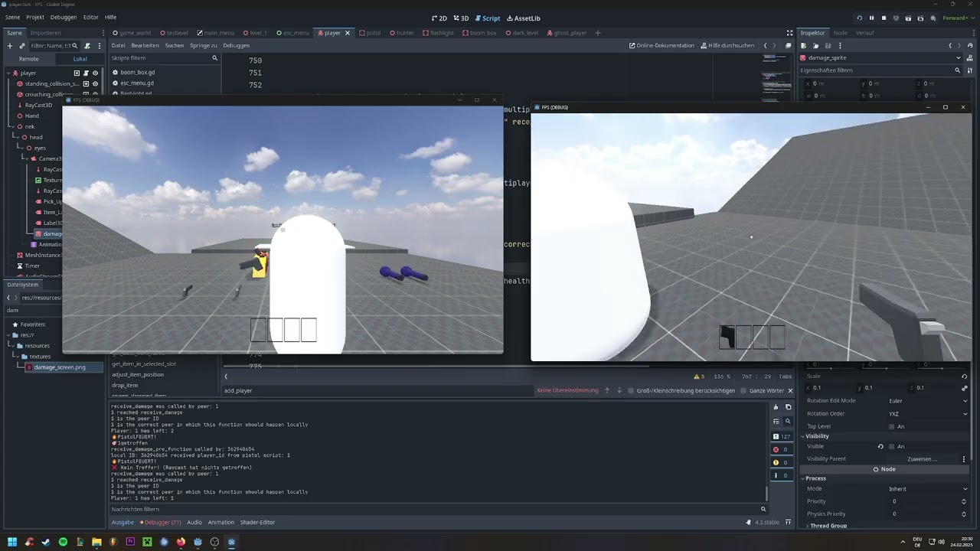The width and height of the screenshot is (980, 551).
Task: Click the float script editor window icon
Action: (x=788, y=45)
